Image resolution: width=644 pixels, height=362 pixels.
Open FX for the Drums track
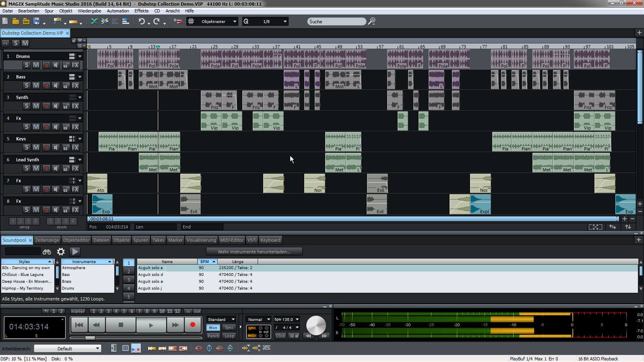(x=75, y=65)
